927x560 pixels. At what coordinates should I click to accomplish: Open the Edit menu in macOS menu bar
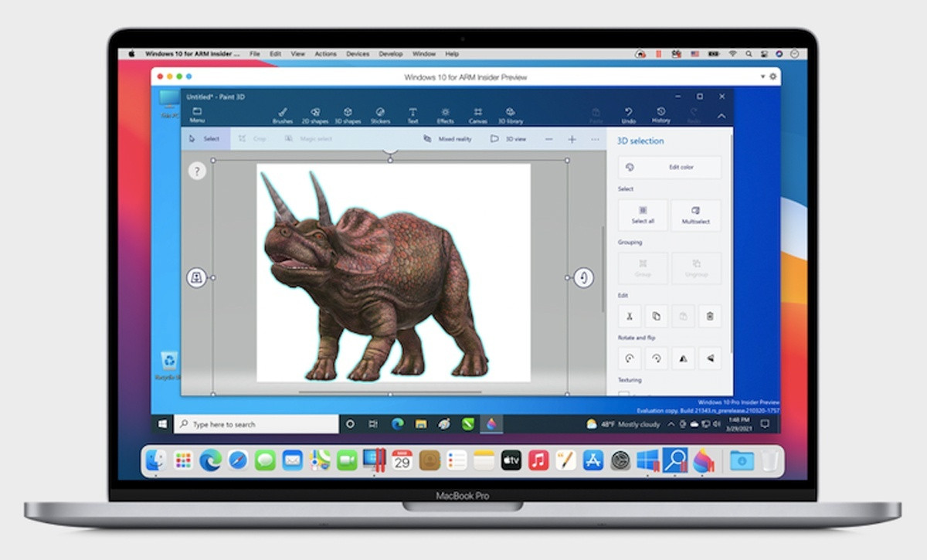[x=275, y=54]
